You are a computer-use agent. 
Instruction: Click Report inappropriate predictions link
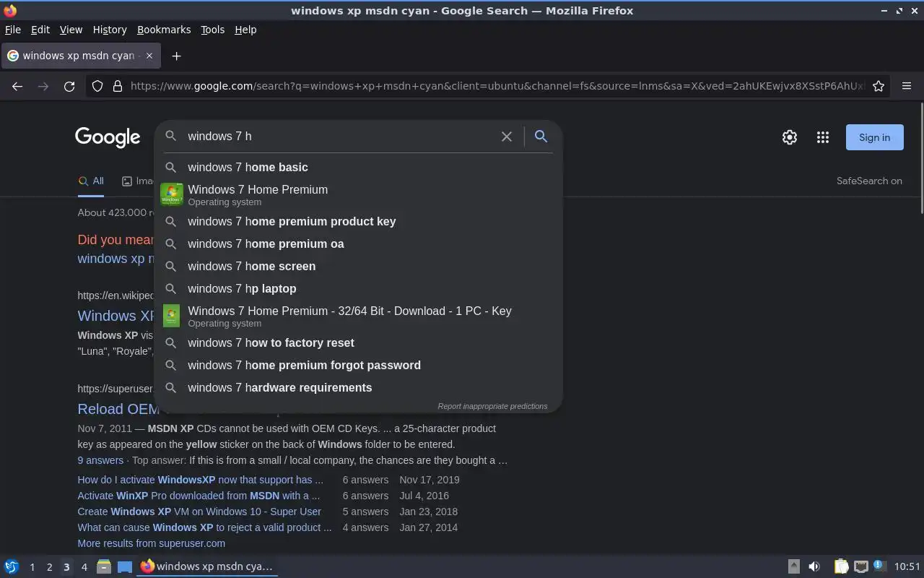(x=492, y=406)
